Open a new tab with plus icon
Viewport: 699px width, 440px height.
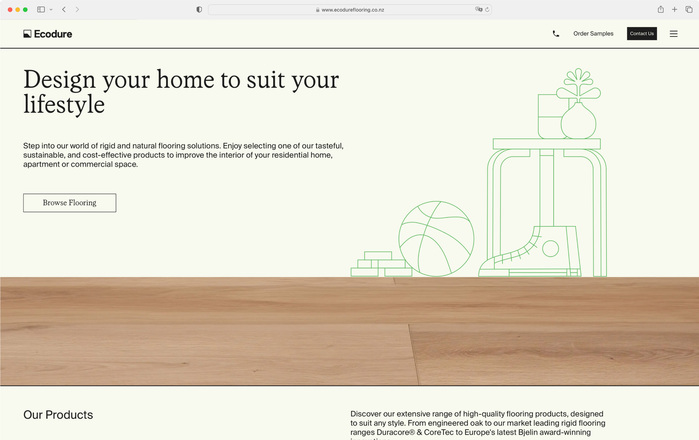(x=674, y=9)
